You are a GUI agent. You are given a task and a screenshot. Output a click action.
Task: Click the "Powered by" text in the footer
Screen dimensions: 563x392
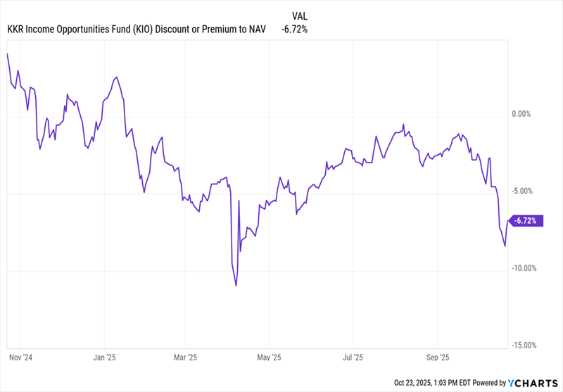pyautogui.click(x=490, y=383)
